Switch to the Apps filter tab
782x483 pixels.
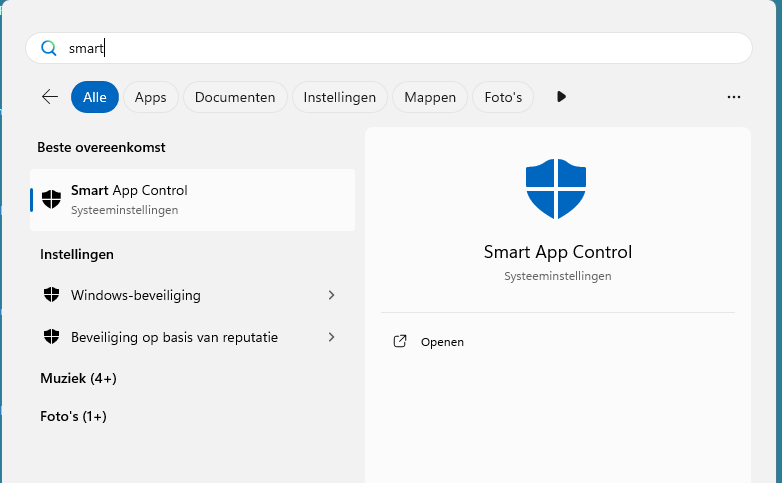coord(151,97)
